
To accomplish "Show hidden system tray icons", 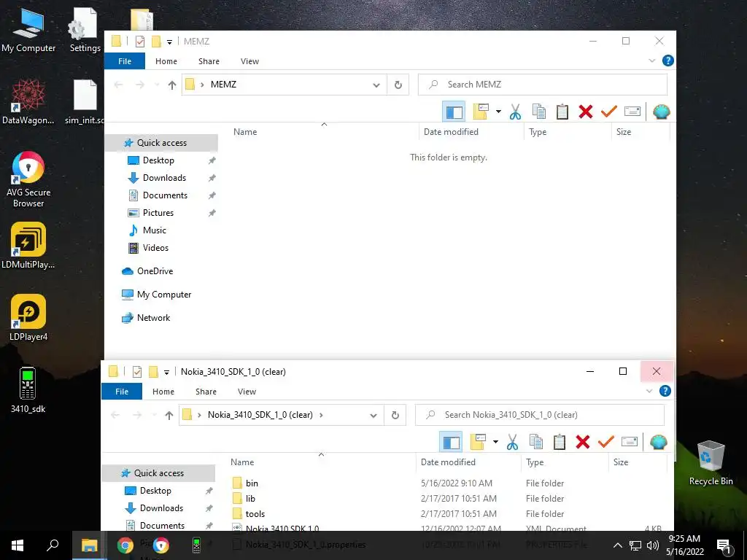I will click(x=617, y=545).
